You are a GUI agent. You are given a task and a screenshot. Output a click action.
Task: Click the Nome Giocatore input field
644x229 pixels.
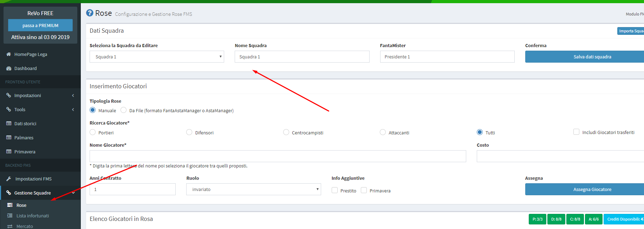(278, 156)
